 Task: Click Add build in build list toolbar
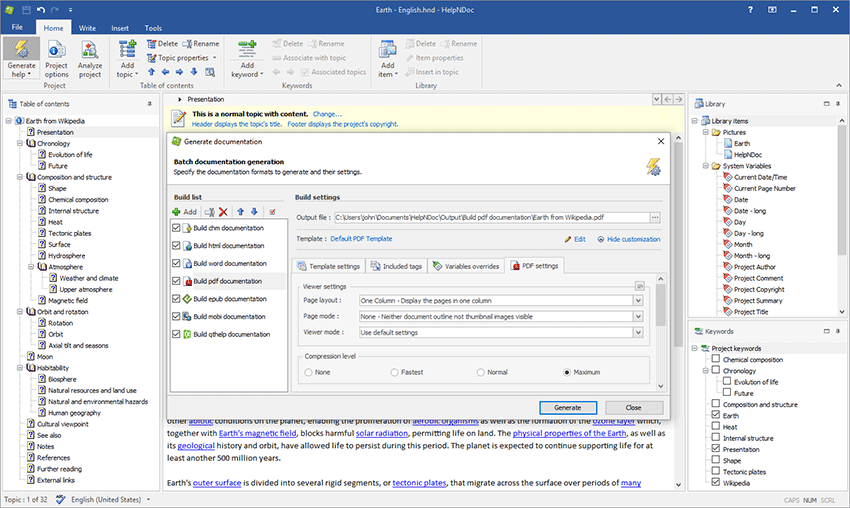pos(185,212)
